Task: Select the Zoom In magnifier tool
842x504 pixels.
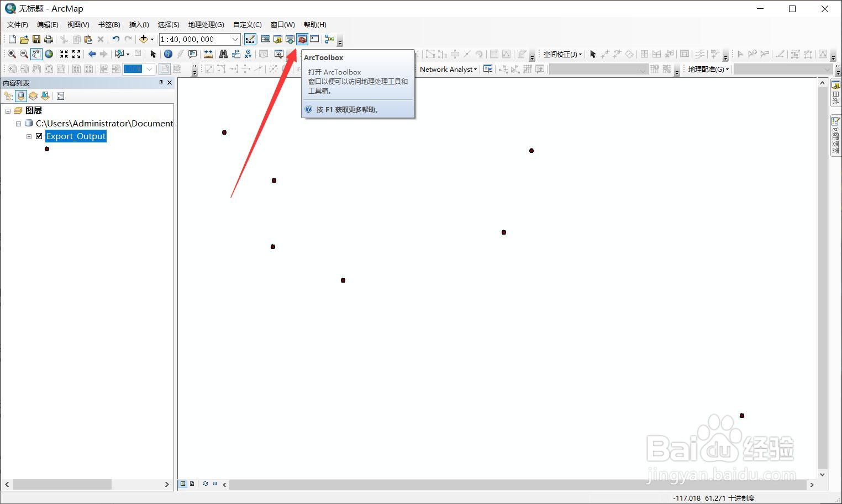Action: click(12, 54)
